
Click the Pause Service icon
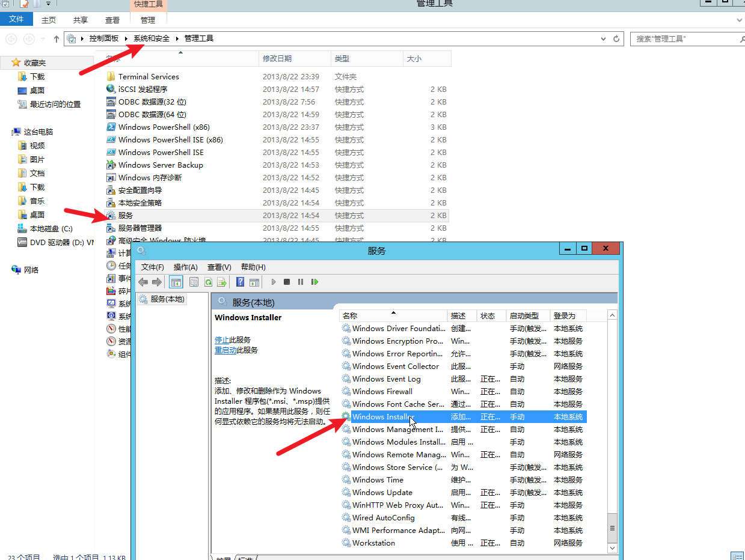coord(301,282)
